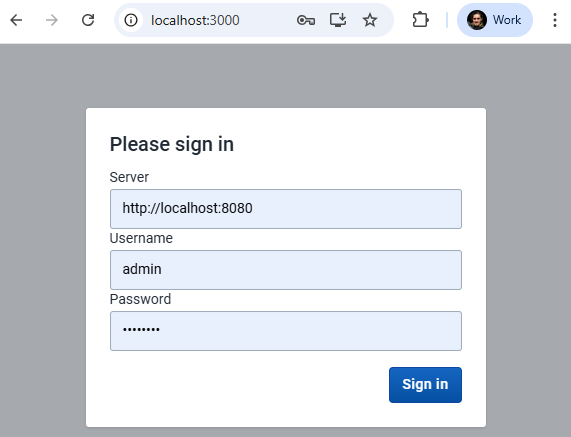Bookmark this page with the star icon
Viewport: 571px width, 437px height.
370,20
